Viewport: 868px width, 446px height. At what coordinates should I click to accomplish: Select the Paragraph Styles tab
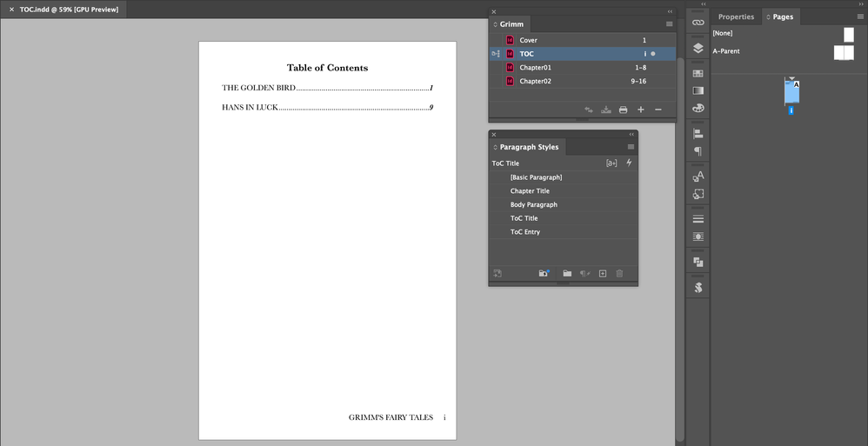coord(527,147)
